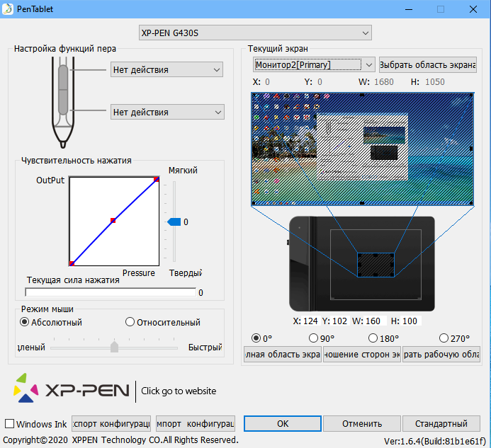
Task: Click the Стандартный button
Action: click(441, 424)
